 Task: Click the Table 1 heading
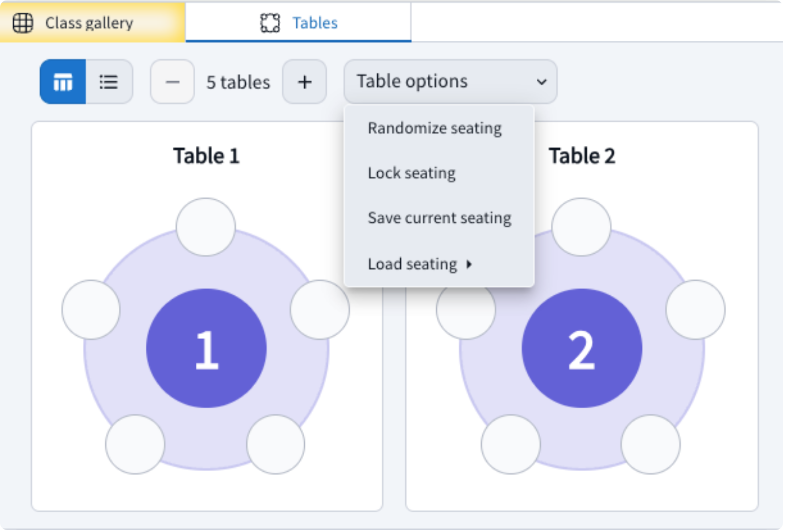[207, 156]
